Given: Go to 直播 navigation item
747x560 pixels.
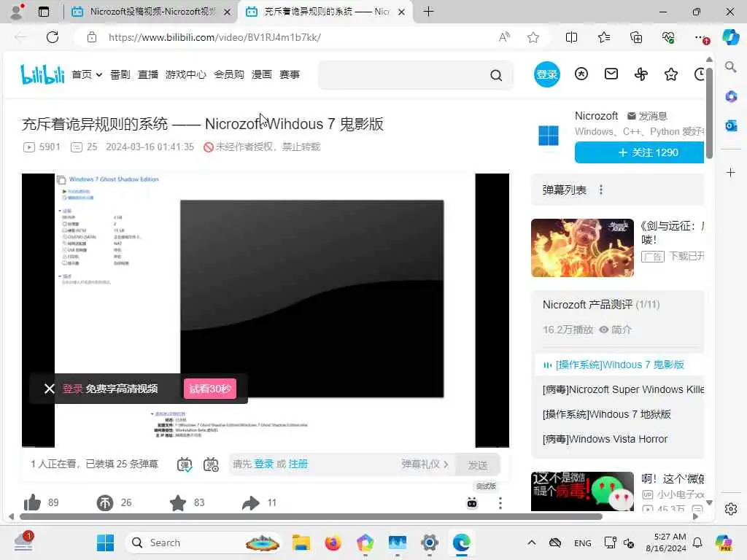Looking at the screenshot, I should (x=148, y=74).
